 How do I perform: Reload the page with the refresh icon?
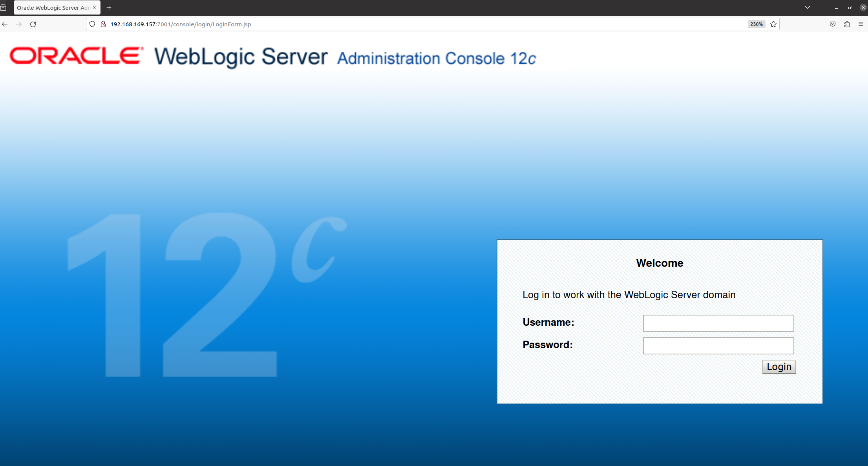(33, 24)
